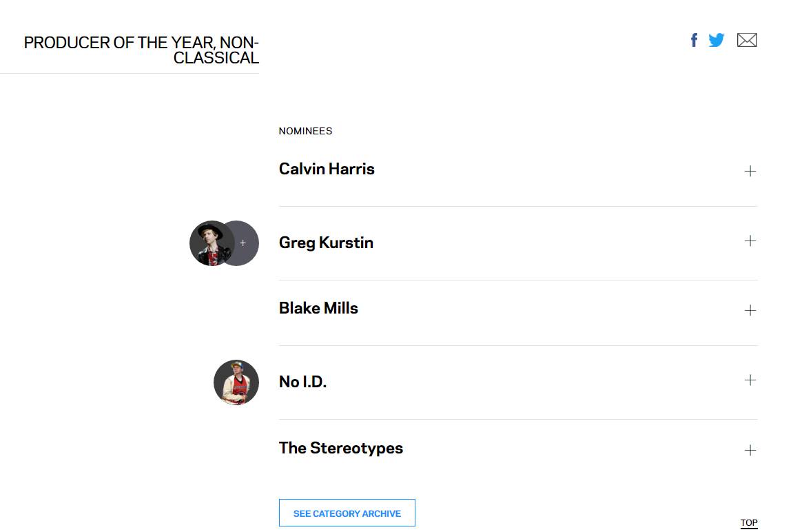Jump to top with the TOP link

click(749, 522)
